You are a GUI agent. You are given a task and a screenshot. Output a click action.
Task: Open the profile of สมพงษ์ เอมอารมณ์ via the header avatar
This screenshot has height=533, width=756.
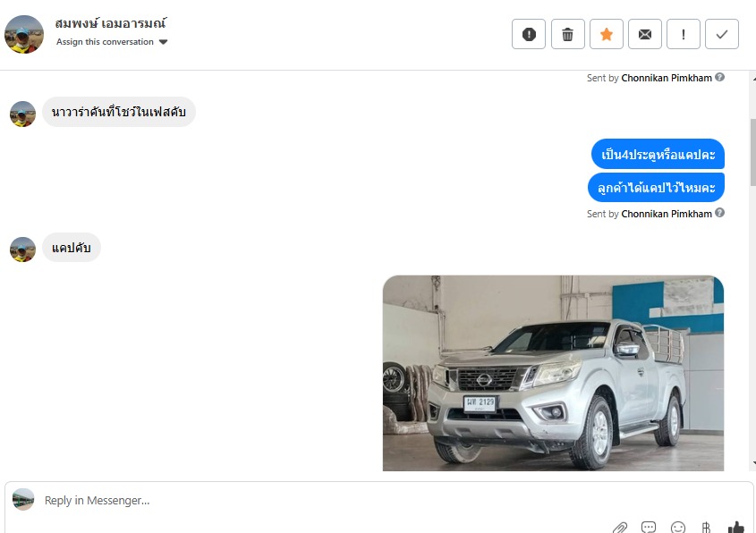(24, 34)
